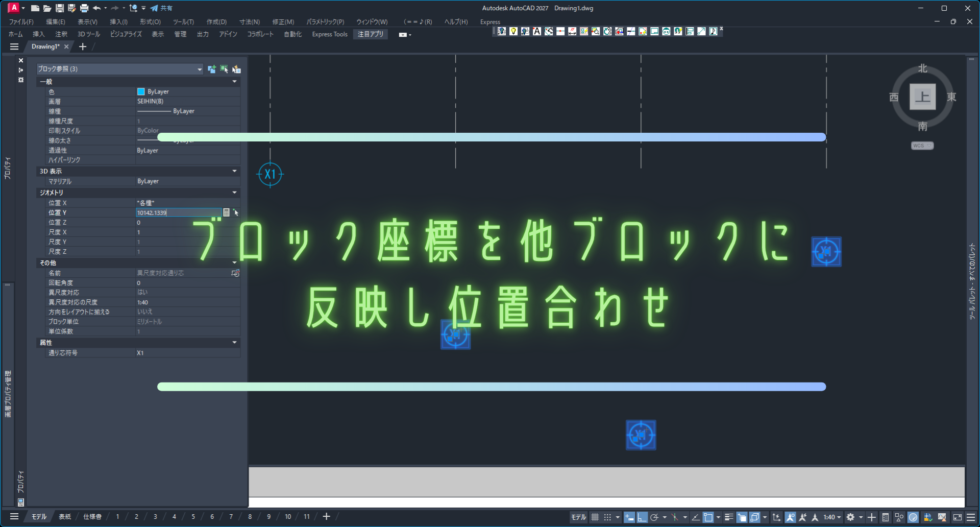The image size is (980, 527).
Task: Click the Save icon in quick access toolbar
Action: 60,8
